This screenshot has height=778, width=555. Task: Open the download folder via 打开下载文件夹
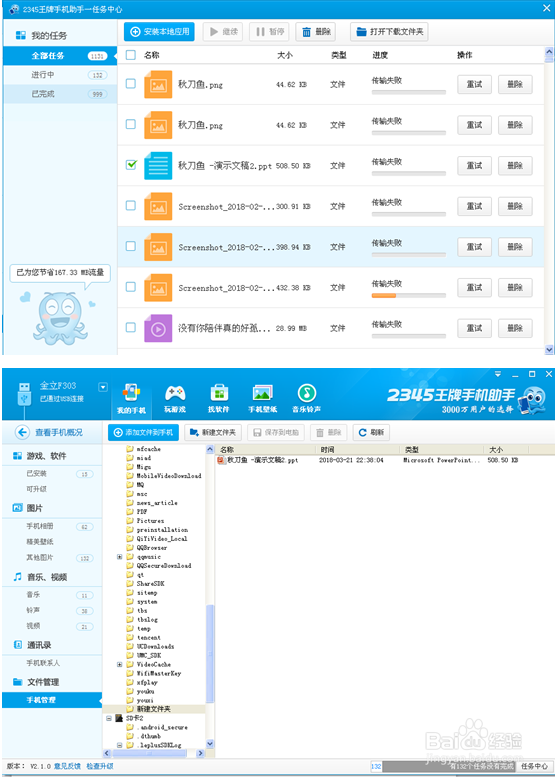tap(389, 32)
